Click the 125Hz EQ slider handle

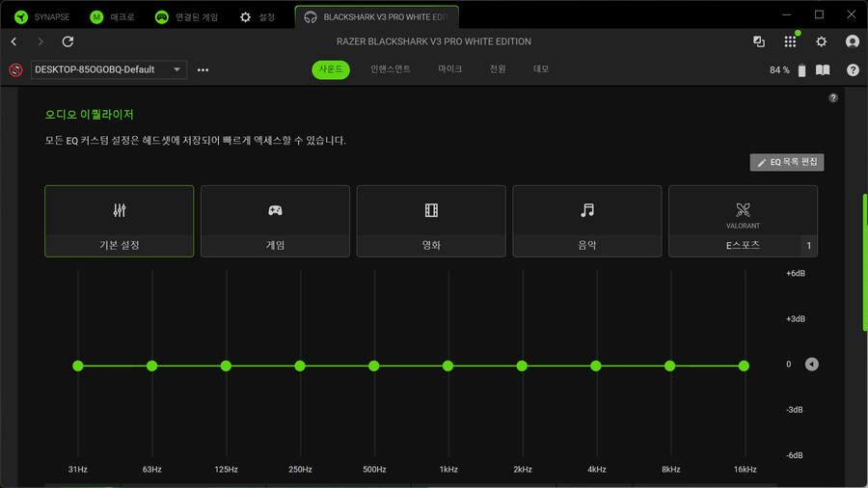point(226,366)
